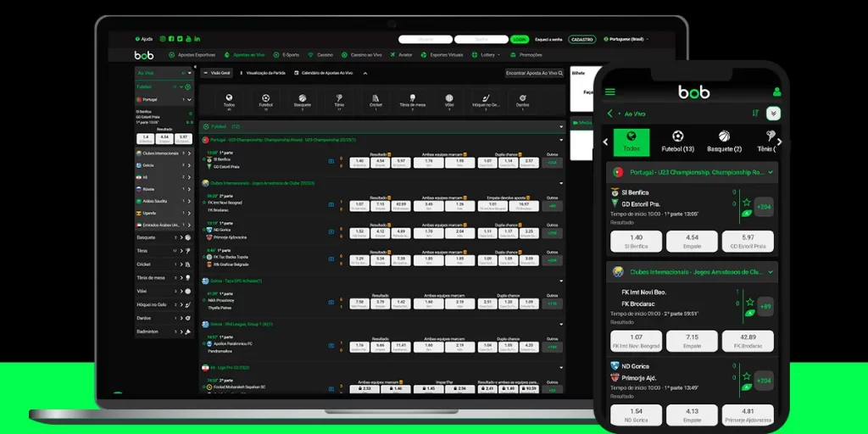Image resolution: width=868 pixels, height=434 pixels.
Task: Select the Basquete sport tile on laptop
Action: click(303, 100)
